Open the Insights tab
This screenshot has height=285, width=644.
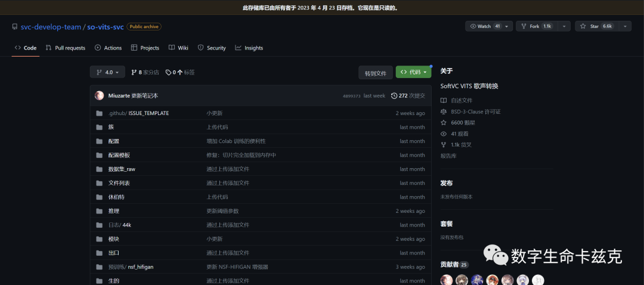(249, 48)
